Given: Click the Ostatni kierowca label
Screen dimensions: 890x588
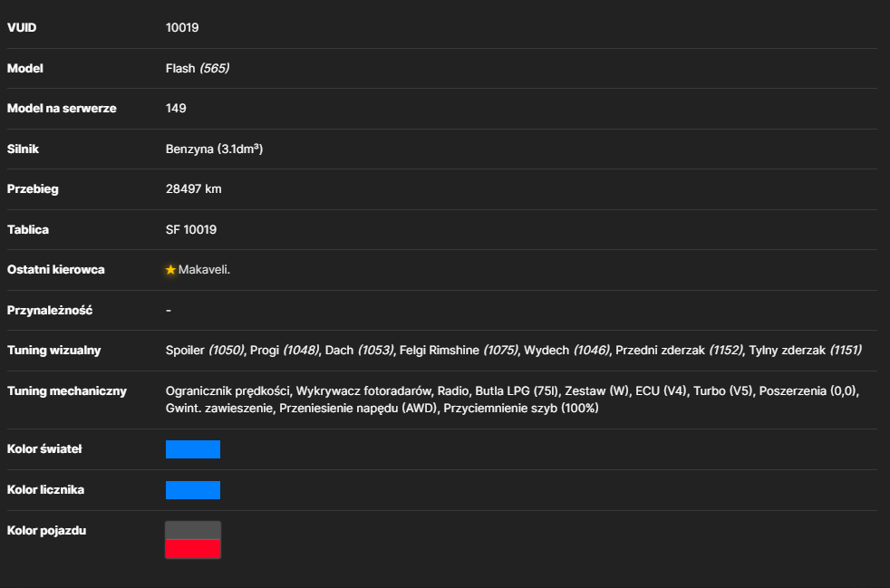Looking at the screenshot, I should point(55,270).
